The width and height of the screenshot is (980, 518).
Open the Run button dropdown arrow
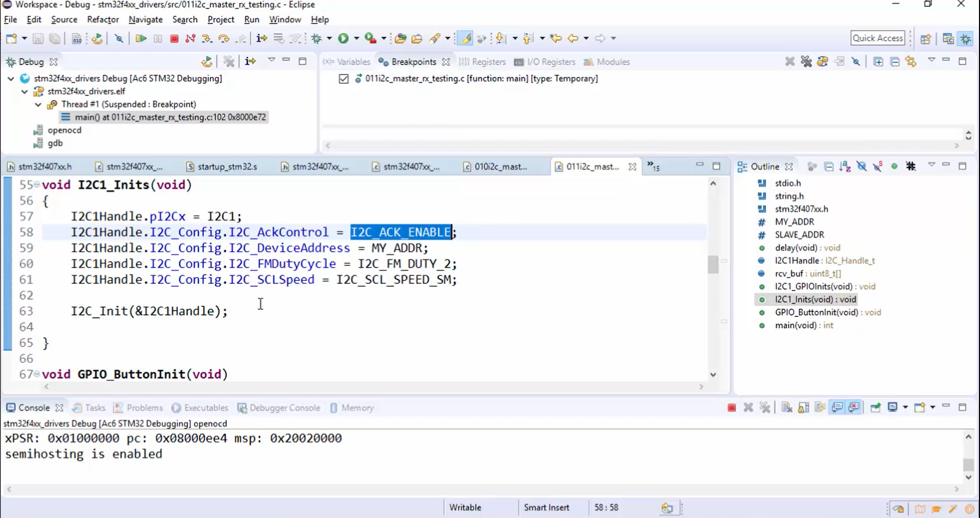point(356,38)
